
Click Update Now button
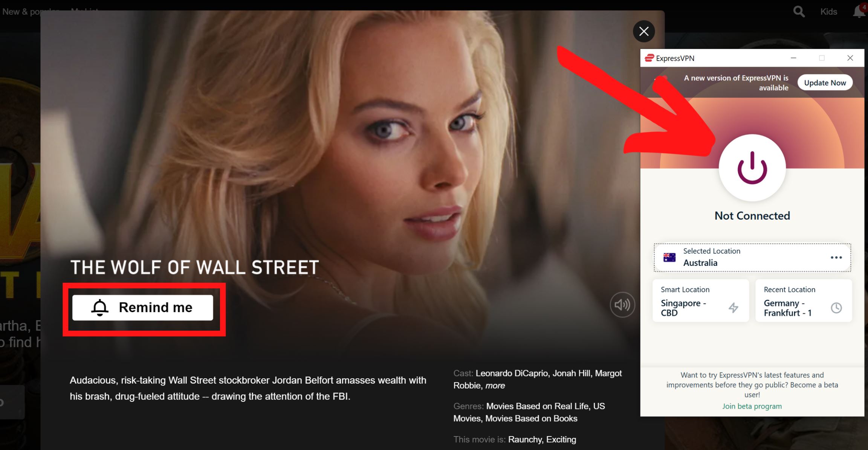click(x=825, y=83)
